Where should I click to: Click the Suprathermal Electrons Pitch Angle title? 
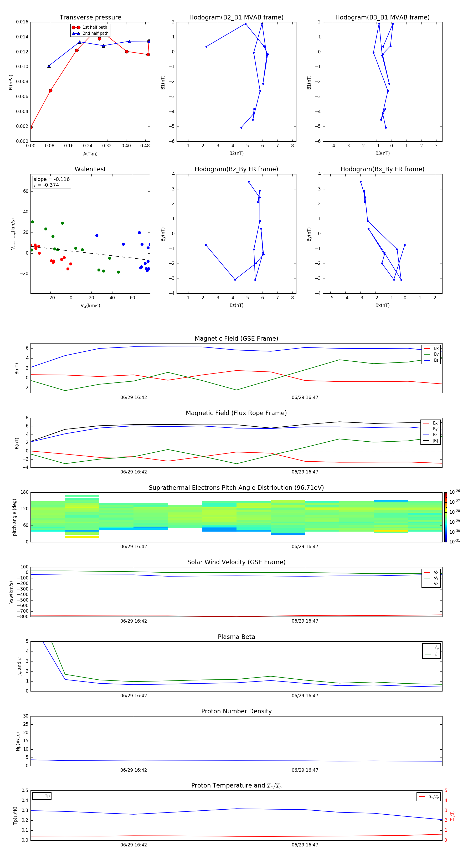236,488
